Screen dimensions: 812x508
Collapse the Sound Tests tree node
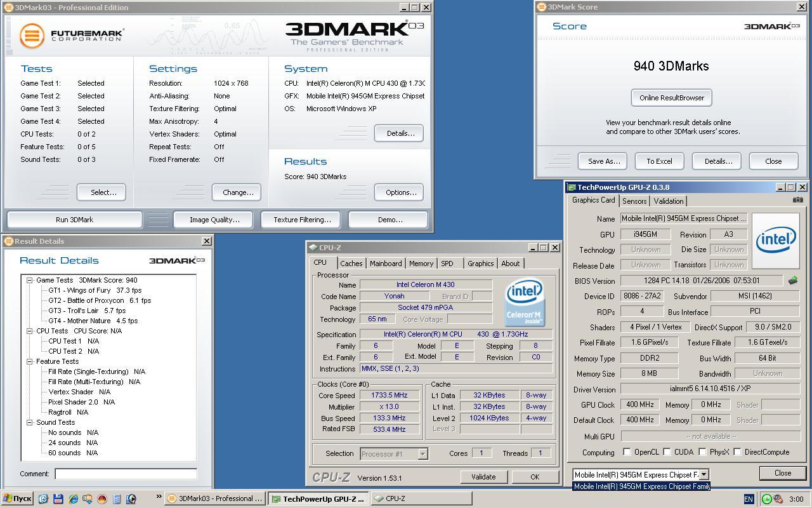(29, 422)
